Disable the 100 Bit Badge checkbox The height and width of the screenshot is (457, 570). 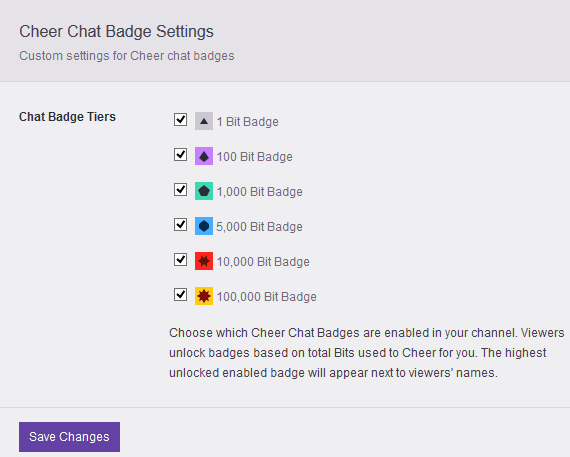(180, 154)
